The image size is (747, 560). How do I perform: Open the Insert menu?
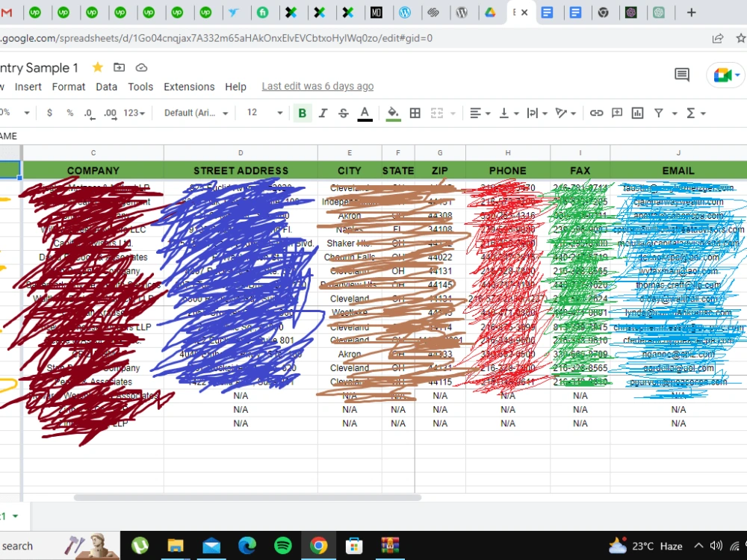point(28,87)
